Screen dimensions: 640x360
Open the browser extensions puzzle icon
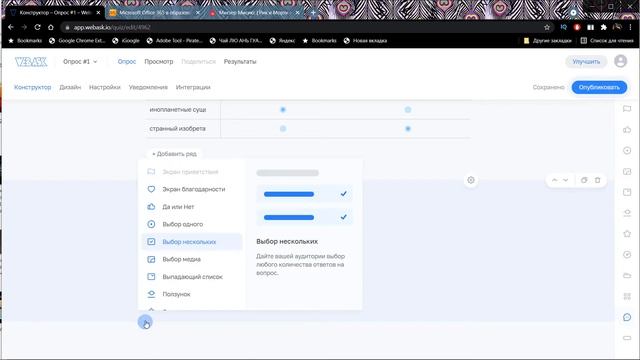tap(604, 27)
